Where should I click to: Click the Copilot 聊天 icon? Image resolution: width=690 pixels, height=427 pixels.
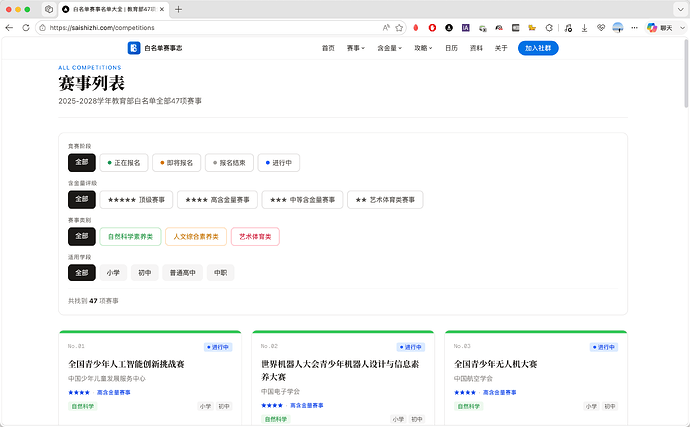[x=652, y=28]
